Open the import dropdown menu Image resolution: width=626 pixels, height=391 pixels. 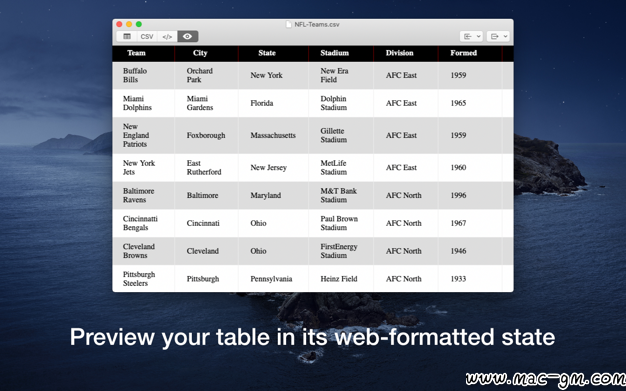click(x=471, y=36)
